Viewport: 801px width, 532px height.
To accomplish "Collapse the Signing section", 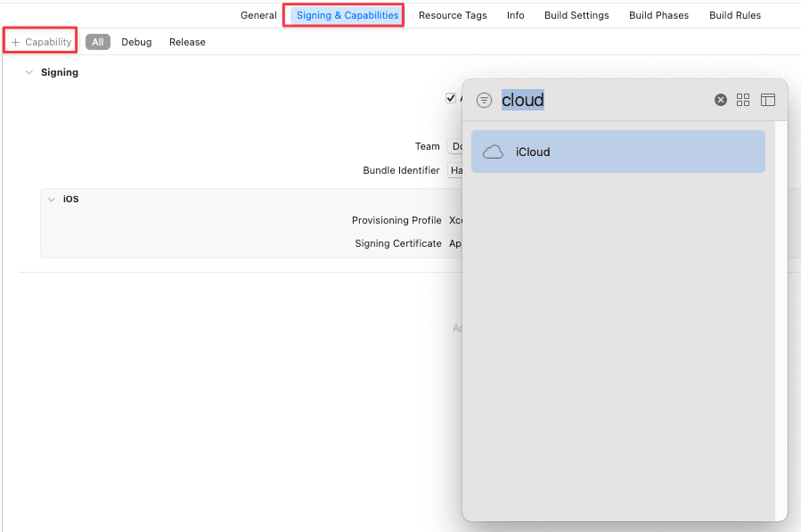I will pos(29,72).
